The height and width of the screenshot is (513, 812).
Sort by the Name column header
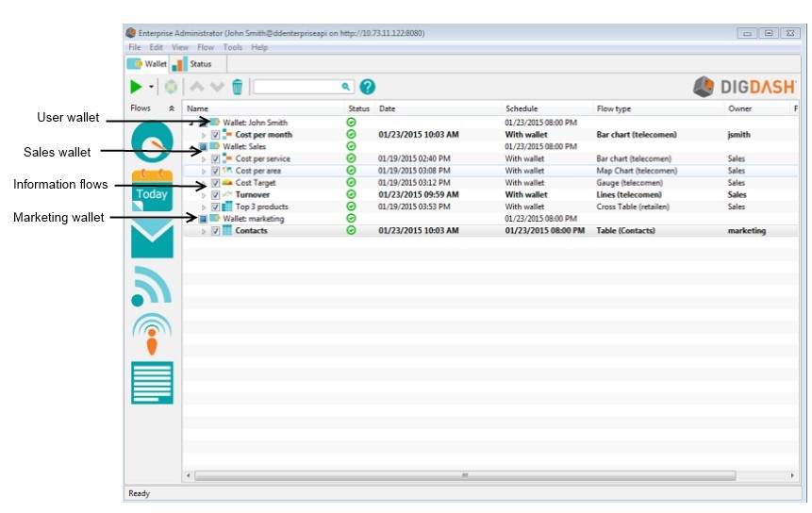click(263, 108)
